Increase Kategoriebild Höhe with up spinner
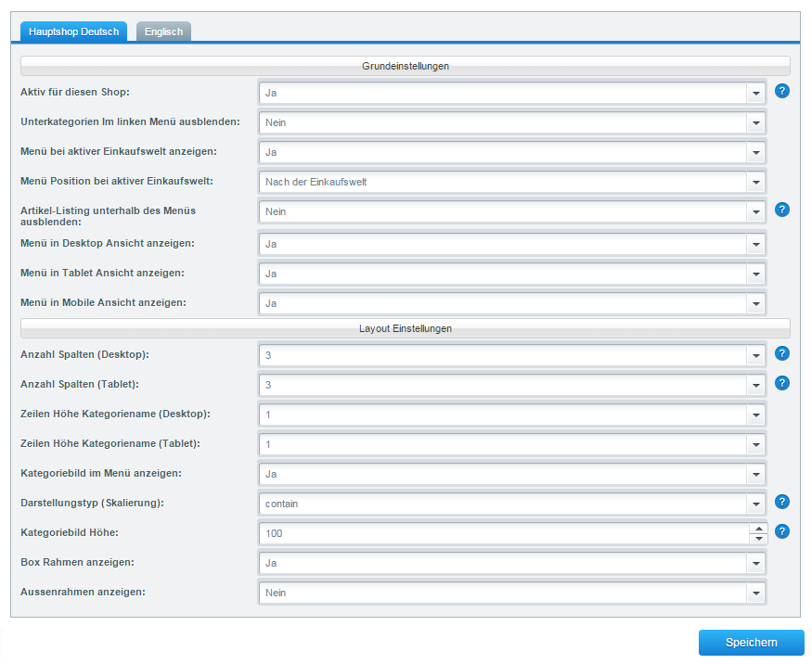Viewport: 812px width, 664px height. click(x=759, y=529)
